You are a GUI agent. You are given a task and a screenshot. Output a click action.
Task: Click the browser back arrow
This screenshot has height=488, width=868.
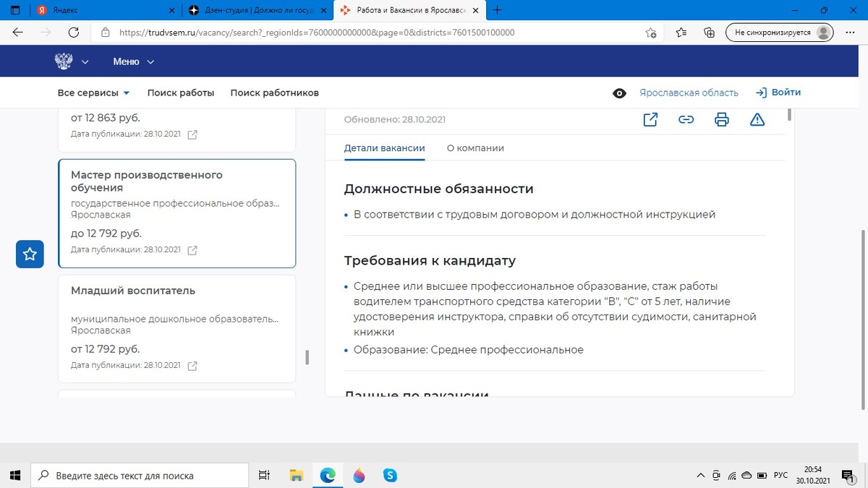point(18,33)
